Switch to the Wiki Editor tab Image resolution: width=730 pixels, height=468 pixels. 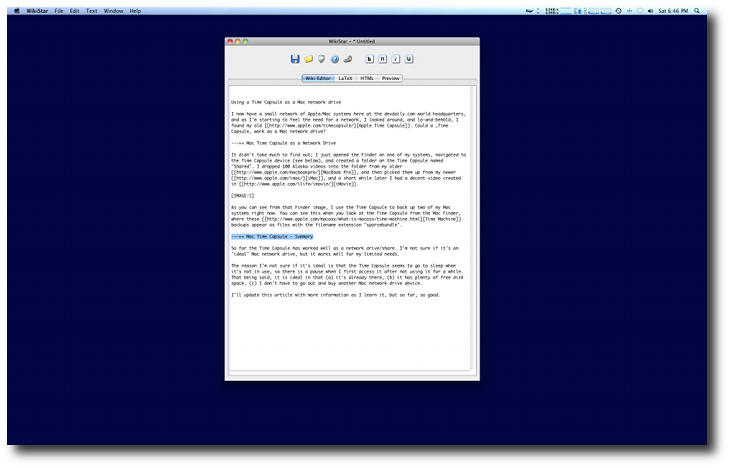(x=318, y=78)
